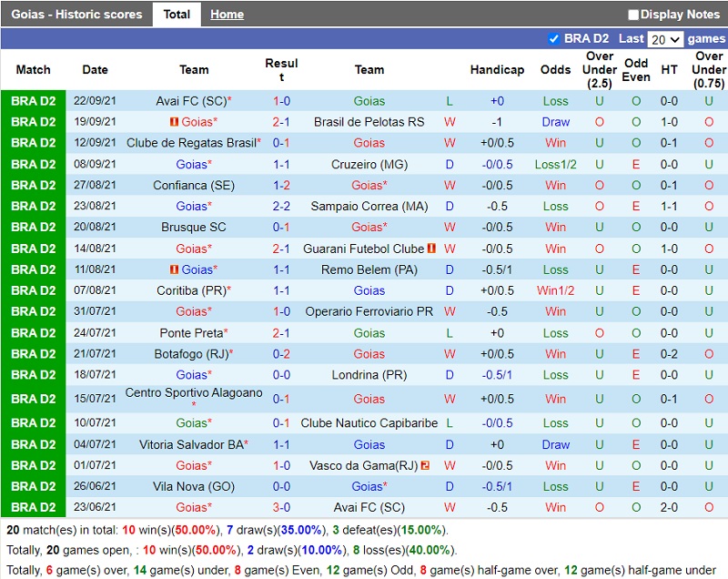Viewport: 728px width, 579px height.
Task: Open Centro Sportivo Alagoano team link
Action: pyautogui.click(x=193, y=393)
